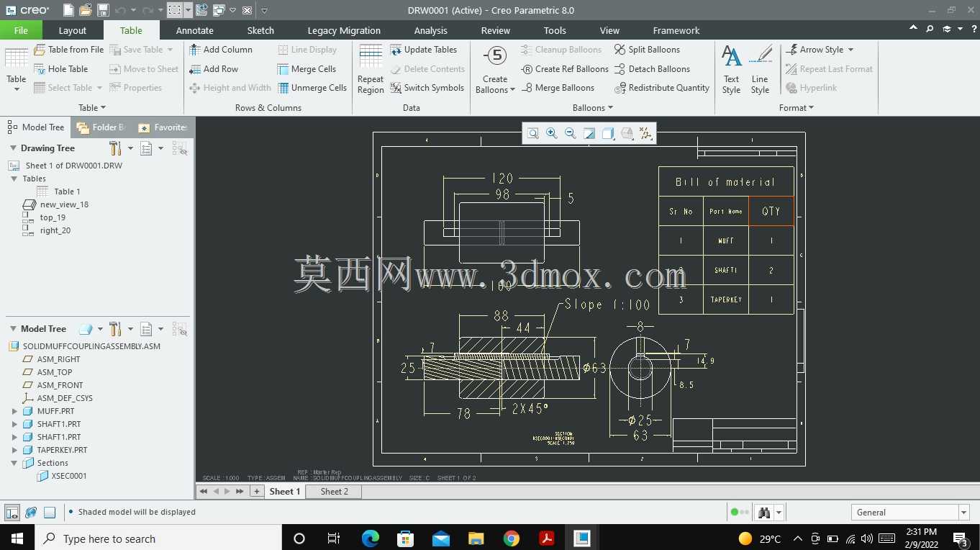The image size is (980, 550).
Task: Expand the MUFF.PRT tree node
Action: (14, 411)
